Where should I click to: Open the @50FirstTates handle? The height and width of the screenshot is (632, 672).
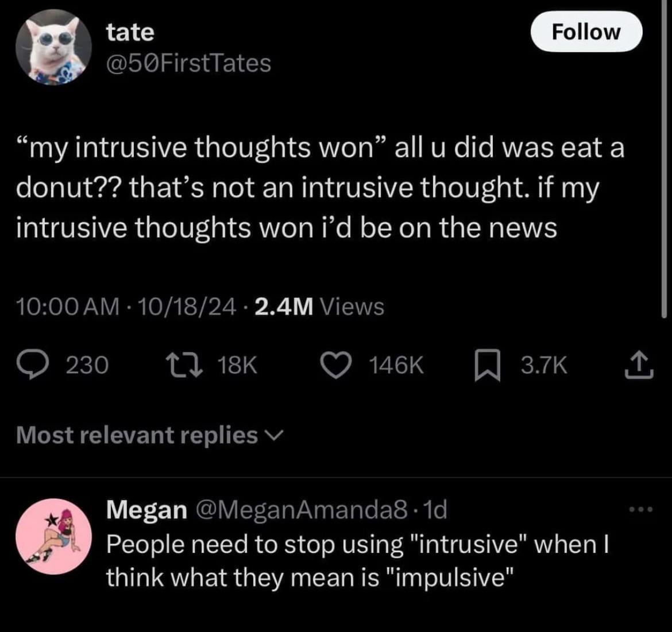(x=188, y=63)
